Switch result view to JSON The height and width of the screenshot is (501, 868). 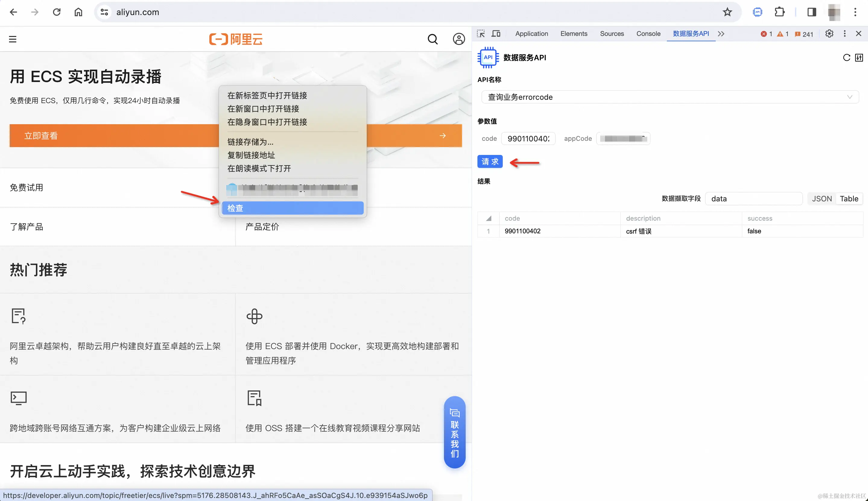coord(822,199)
